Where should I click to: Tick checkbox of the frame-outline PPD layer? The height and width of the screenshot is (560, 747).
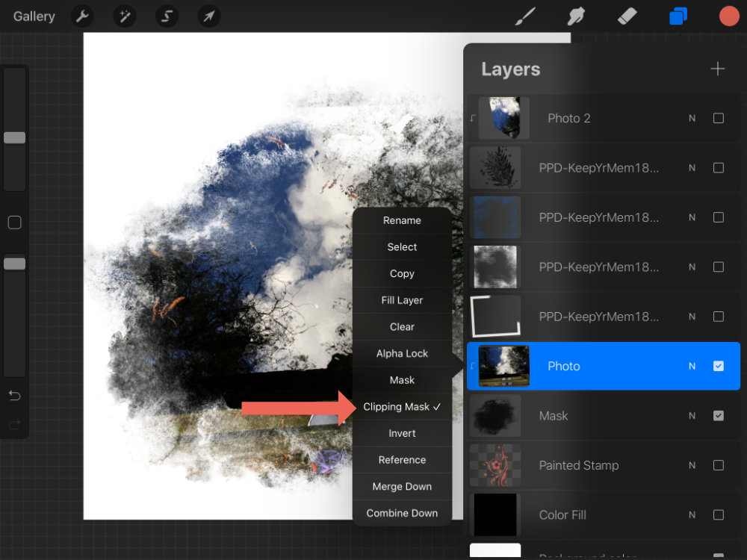coord(719,317)
